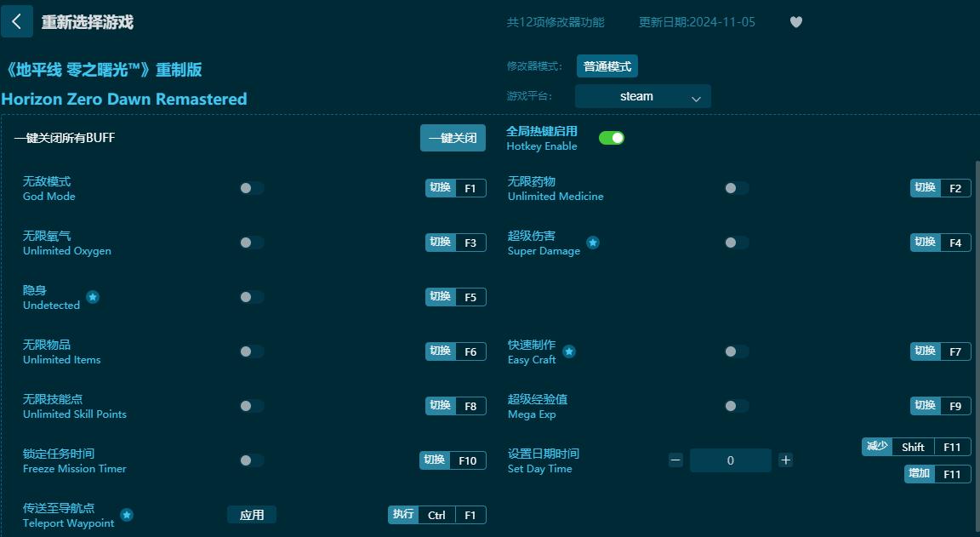Click the 一键关闭所有BUFF label

pyautogui.click(x=65, y=138)
